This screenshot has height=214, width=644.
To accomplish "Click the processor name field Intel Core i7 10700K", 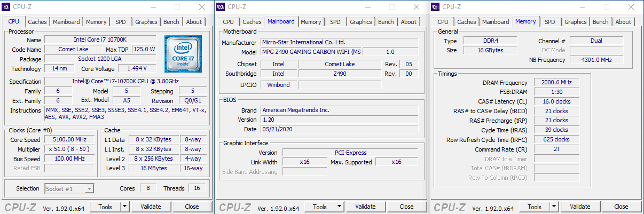I will (x=100, y=40).
